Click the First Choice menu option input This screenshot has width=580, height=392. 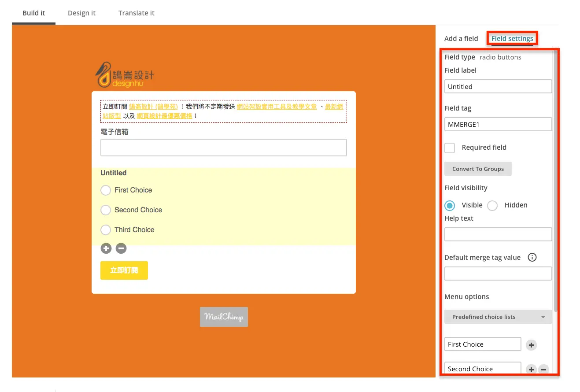(x=483, y=344)
